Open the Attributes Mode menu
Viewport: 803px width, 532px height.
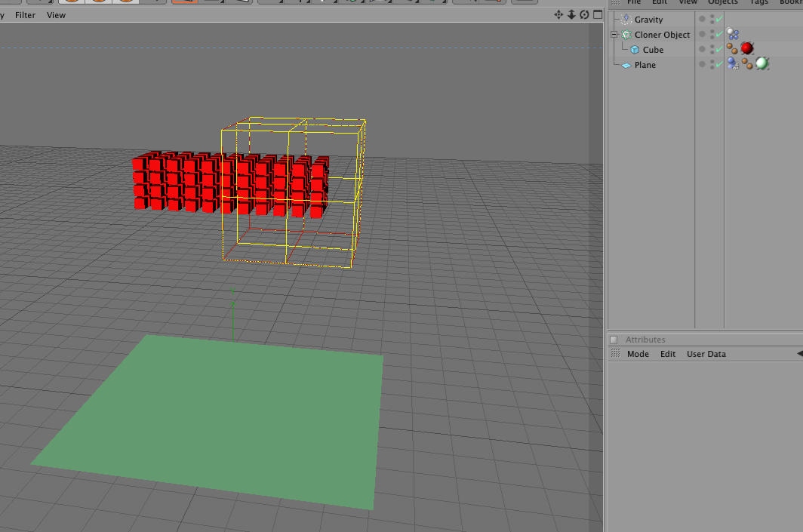(x=638, y=354)
